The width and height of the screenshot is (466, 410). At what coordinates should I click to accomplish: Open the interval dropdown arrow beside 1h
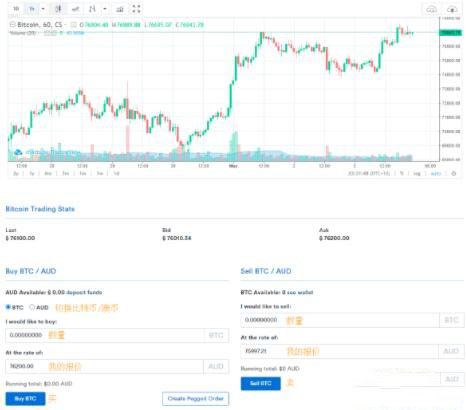click(x=43, y=9)
